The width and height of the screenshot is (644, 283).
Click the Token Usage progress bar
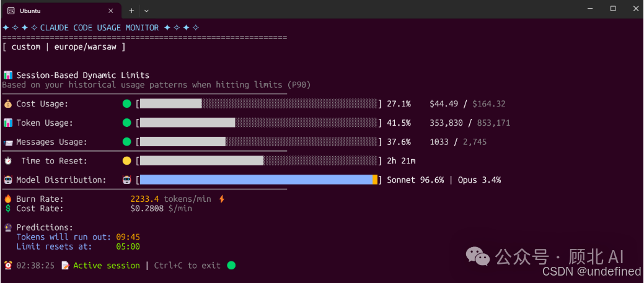pyautogui.click(x=258, y=123)
